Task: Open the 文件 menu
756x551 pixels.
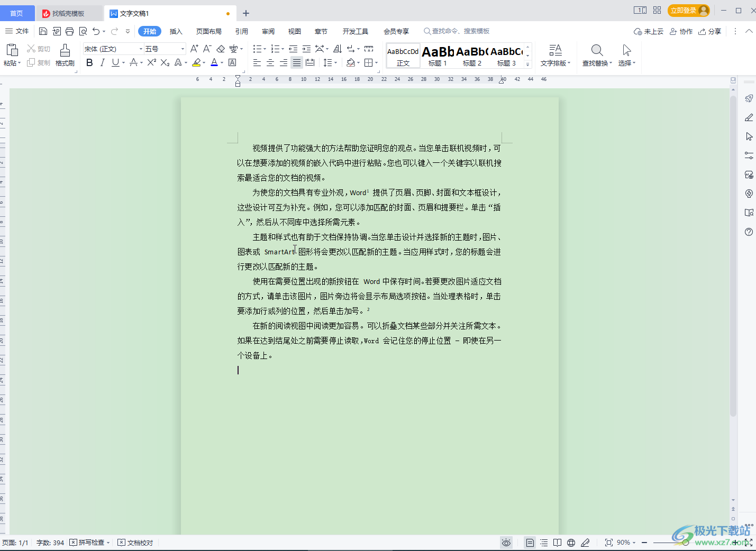Action: (17, 31)
